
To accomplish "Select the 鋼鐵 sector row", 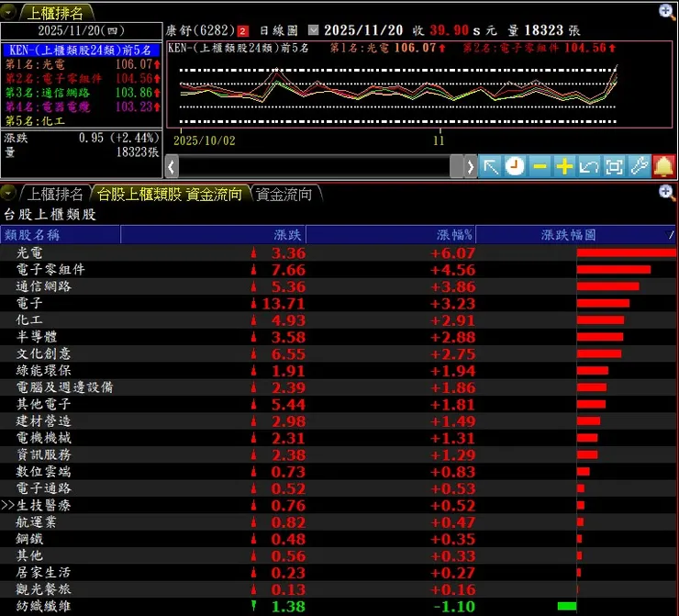I will point(338,539).
